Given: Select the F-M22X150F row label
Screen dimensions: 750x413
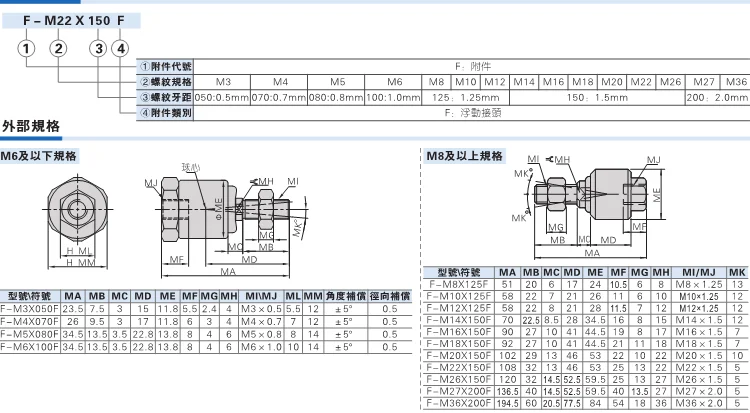Looking at the screenshot, I should point(458,368).
